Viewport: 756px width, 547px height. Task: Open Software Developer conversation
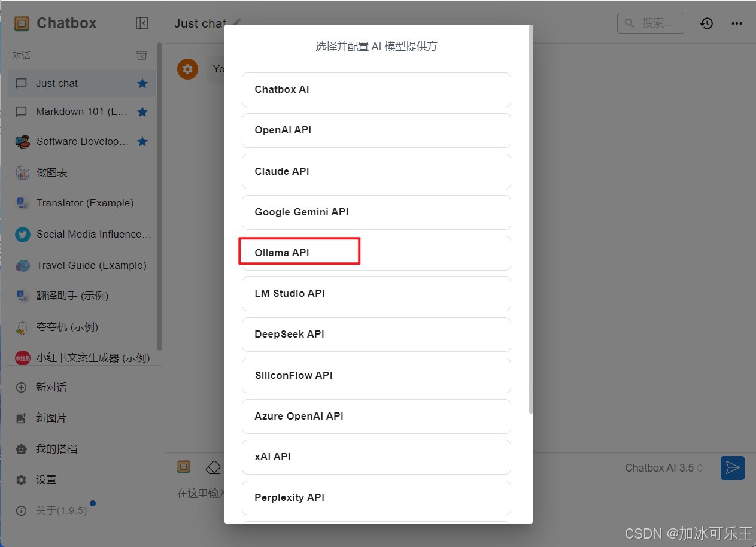(82, 142)
